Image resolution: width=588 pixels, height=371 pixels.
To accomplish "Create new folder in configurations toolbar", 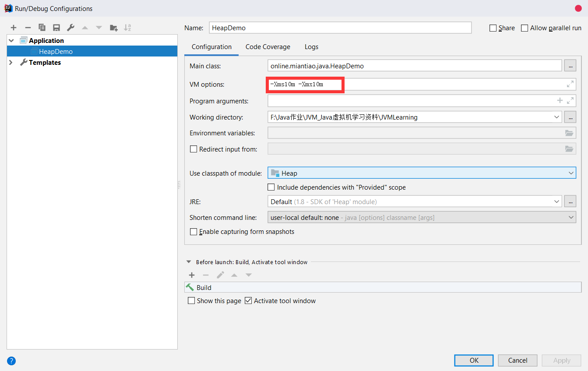I will (113, 28).
